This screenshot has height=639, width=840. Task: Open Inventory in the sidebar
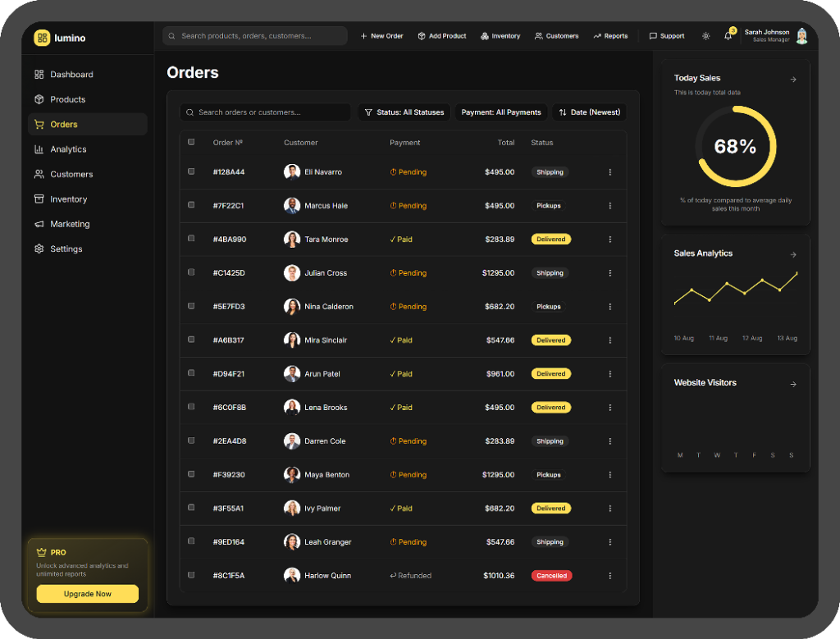[x=68, y=199]
